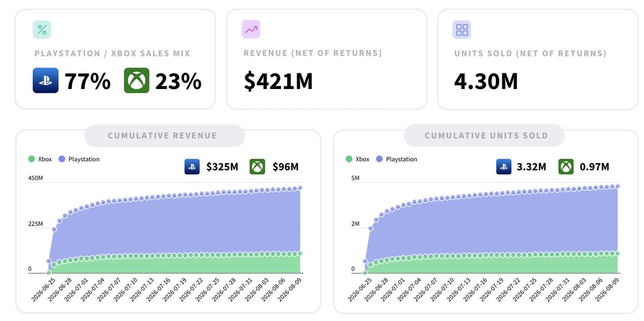Toggle Xbox series in Cumulative Units Sold legend
This screenshot has height=321, width=644.
[x=358, y=159]
